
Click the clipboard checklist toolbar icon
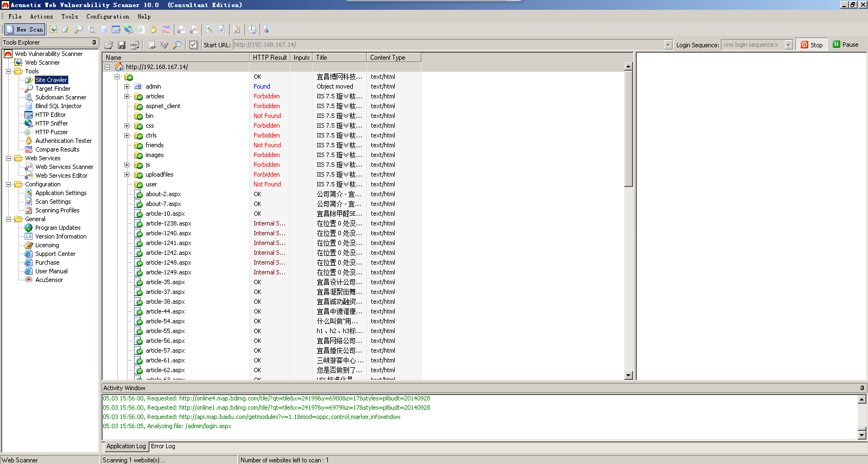pyautogui.click(x=237, y=29)
